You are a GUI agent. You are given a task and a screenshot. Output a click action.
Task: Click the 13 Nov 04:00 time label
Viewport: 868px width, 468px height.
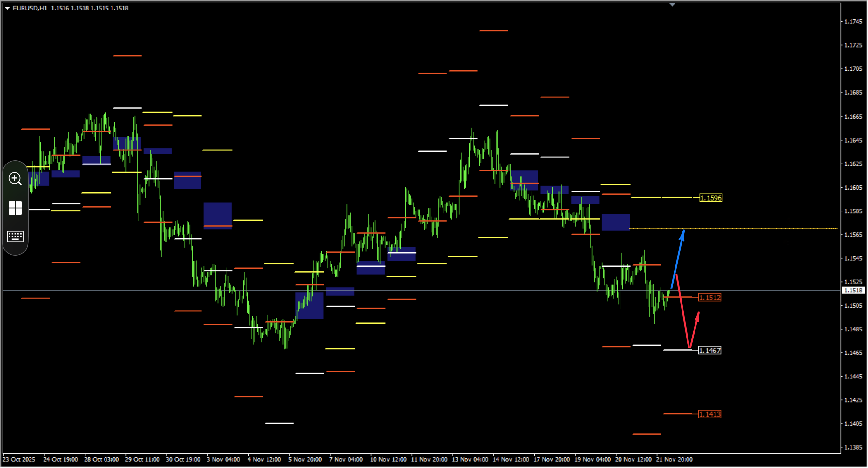(470, 459)
